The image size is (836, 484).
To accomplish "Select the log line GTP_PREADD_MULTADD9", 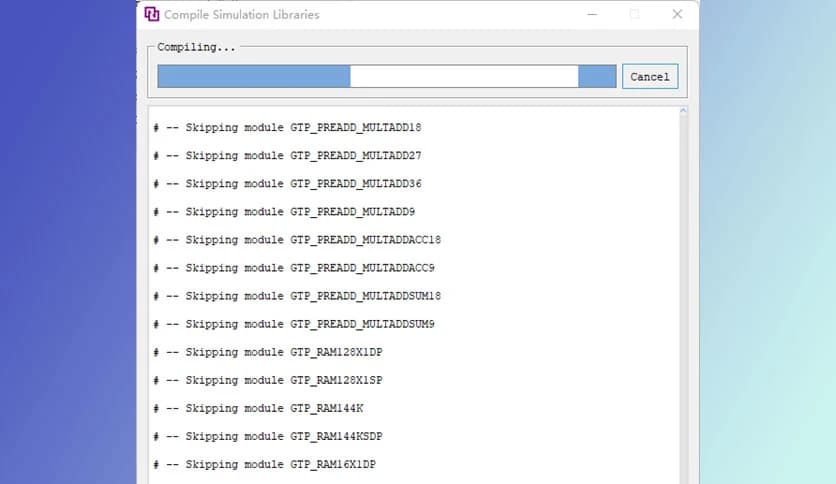I will coord(284,212).
